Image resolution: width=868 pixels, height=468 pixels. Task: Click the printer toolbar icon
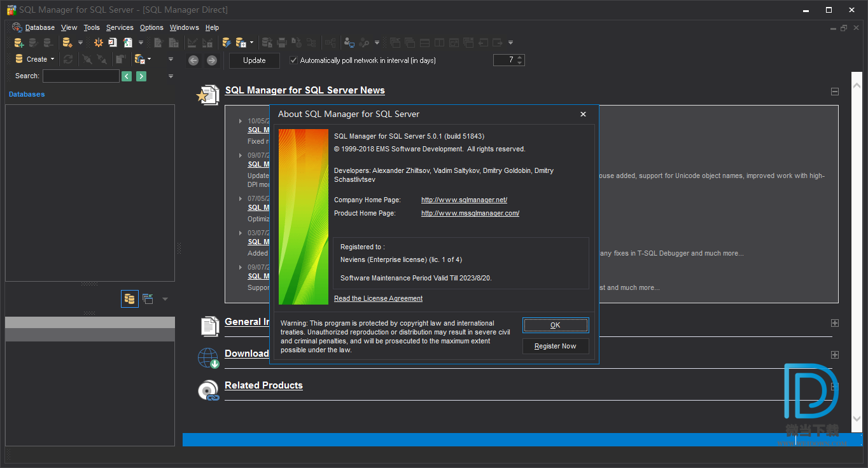(282, 43)
